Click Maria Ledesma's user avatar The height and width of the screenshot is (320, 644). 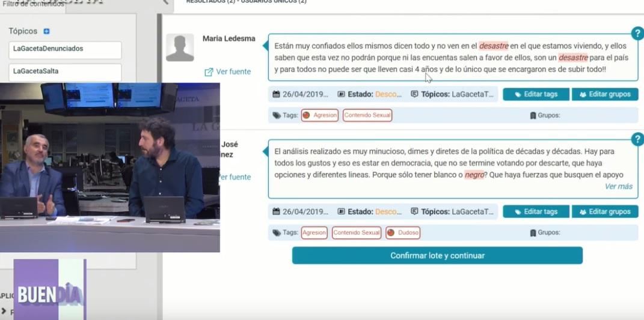(x=180, y=47)
